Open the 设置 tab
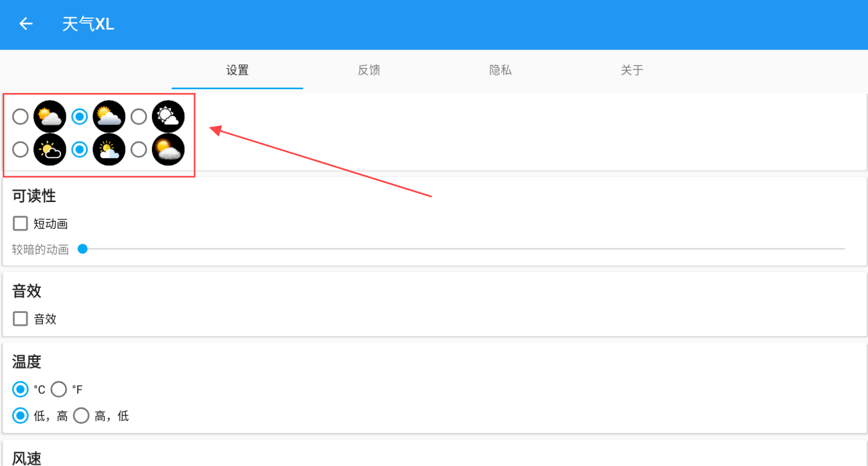 (x=237, y=70)
